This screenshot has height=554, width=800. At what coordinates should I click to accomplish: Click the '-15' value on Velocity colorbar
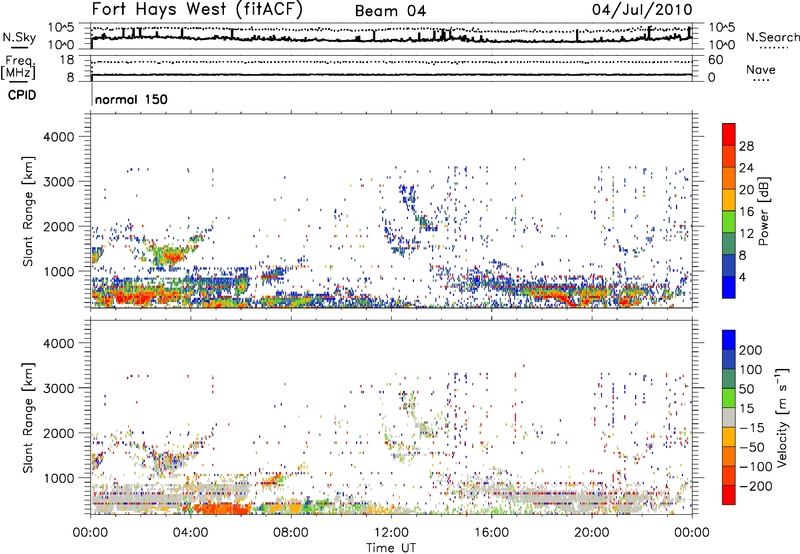click(750, 428)
